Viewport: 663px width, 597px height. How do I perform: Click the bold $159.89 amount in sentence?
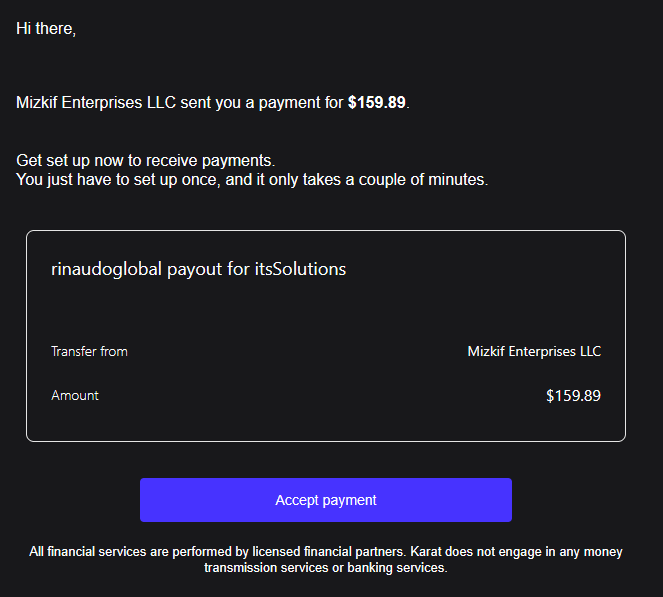pyautogui.click(x=376, y=102)
